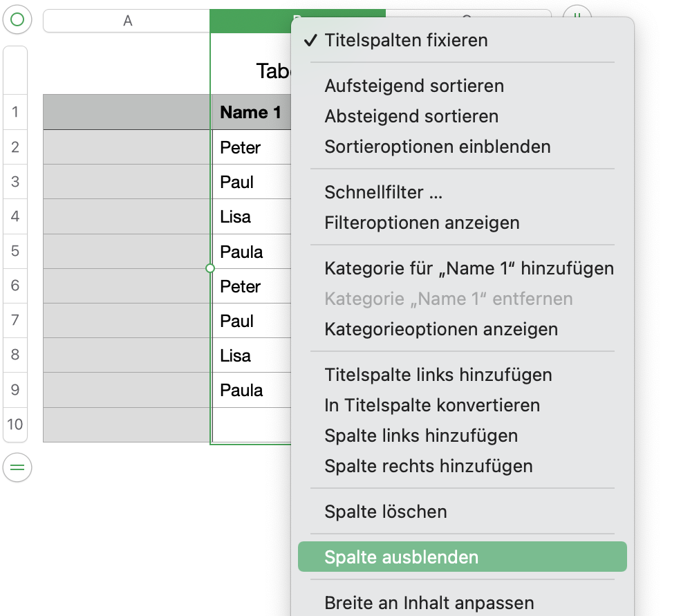Click the add-columns handle at top right
Screen dimensions: 681x616
(577, 12)
